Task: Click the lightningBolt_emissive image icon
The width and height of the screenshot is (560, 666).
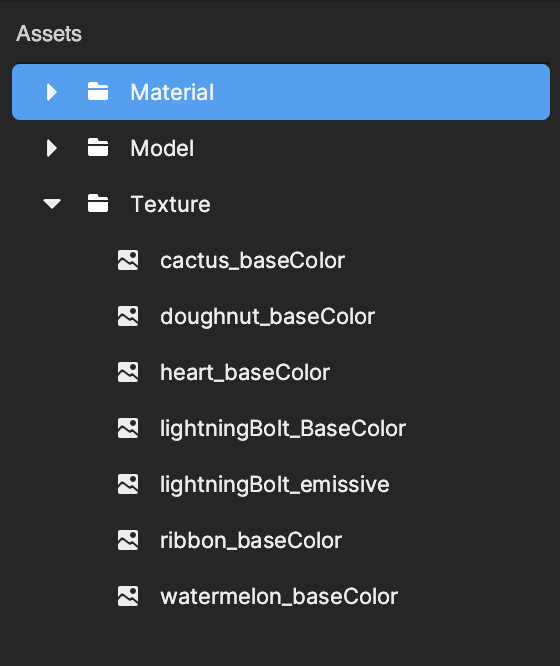Action: [128, 484]
